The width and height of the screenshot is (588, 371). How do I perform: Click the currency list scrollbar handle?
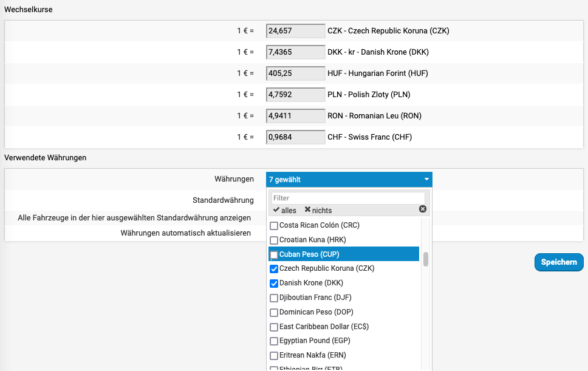(426, 259)
